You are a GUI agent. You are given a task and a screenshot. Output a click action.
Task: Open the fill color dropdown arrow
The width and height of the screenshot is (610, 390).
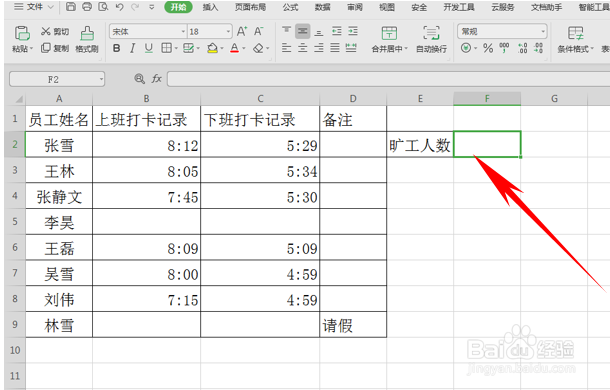[222, 48]
